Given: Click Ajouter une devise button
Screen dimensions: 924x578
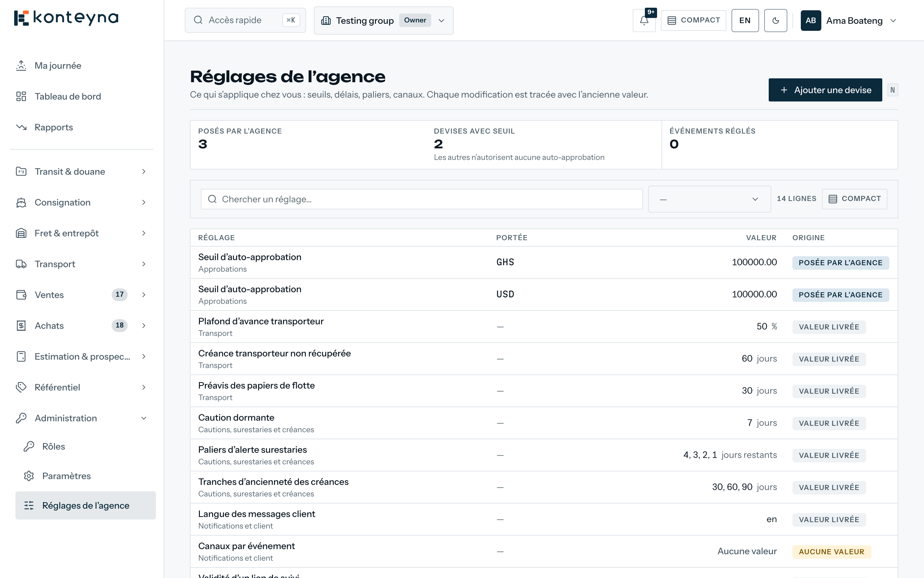Looking at the screenshot, I should click(825, 90).
